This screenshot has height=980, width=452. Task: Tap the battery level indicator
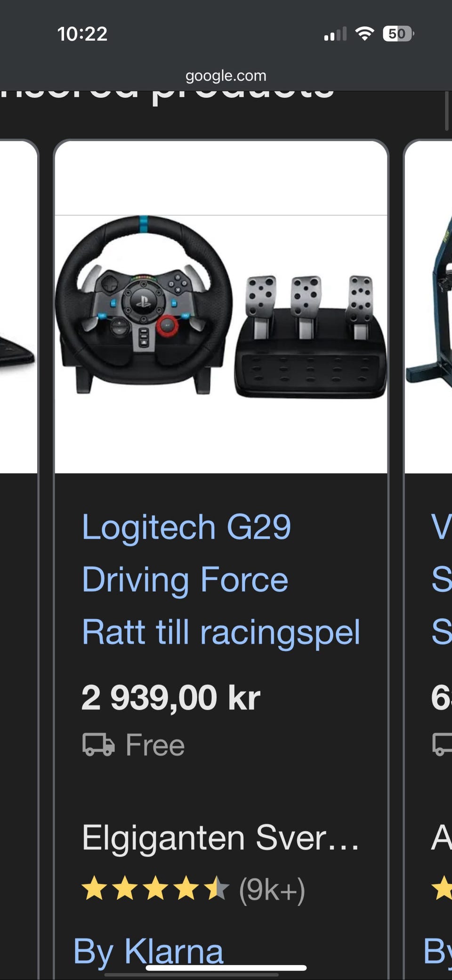point(398,33)
